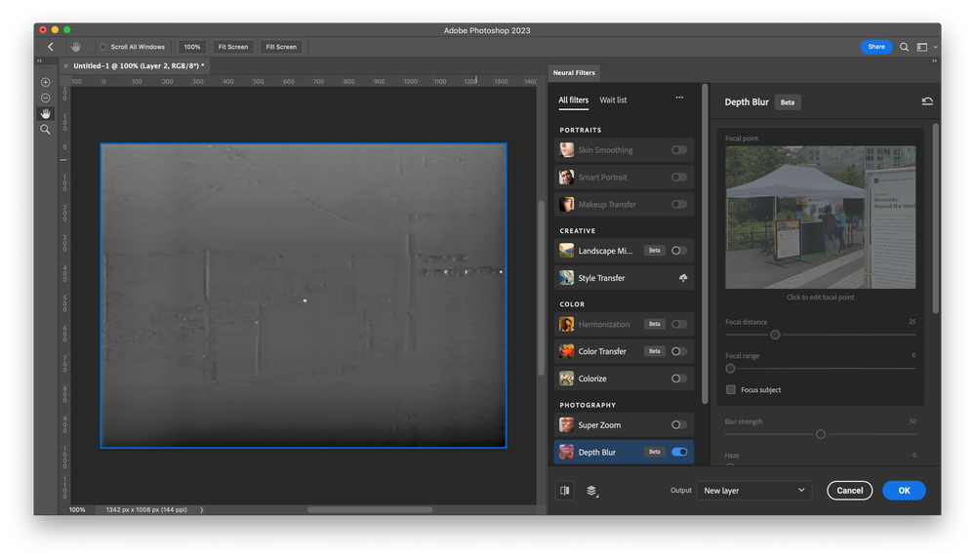This screenshot has height=560, width=975.
Task: Click the Focal distance slider handle
Action: (x=775, y=335)
